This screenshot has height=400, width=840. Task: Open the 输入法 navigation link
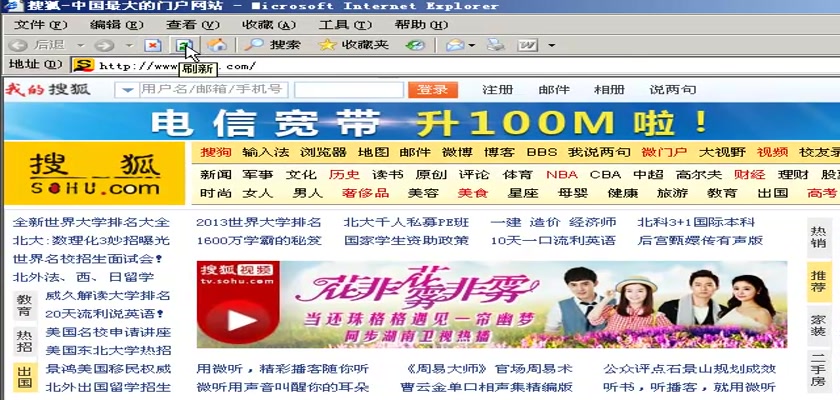(x=265, y=152)
